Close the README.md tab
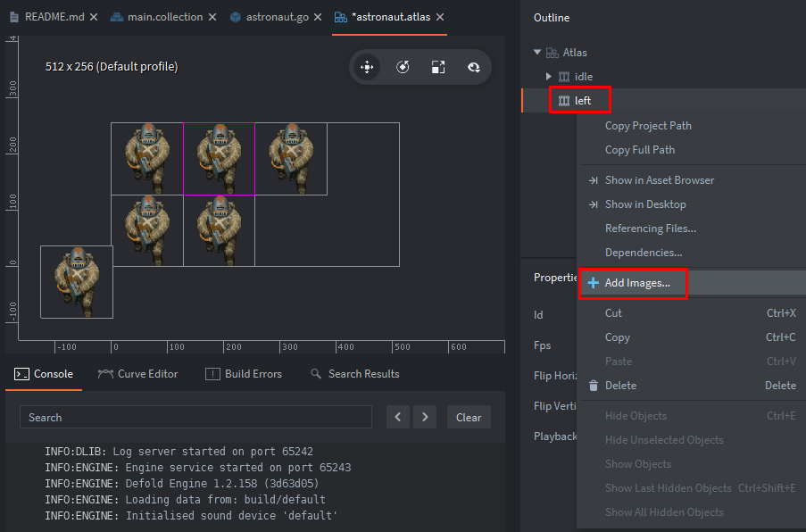806x532 pixels. (x=94, y=18)
